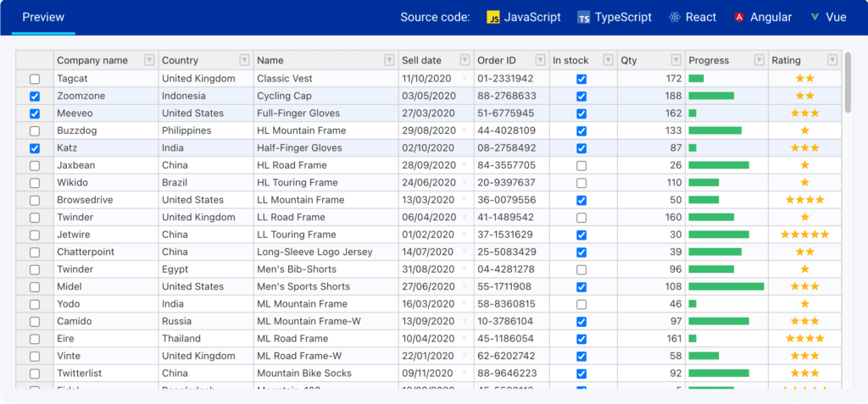Expand the Sell date column filter menu
The width and height of the screenshot is (868, 404).
point(465,60)
